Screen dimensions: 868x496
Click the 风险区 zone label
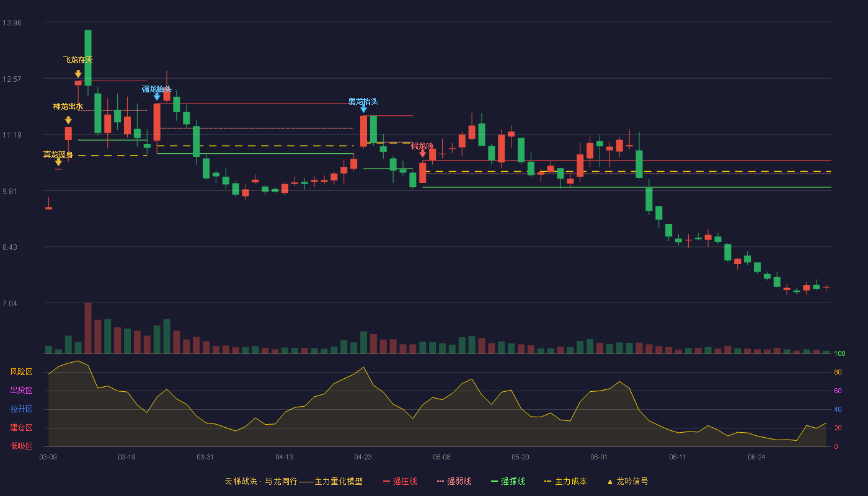21,372
